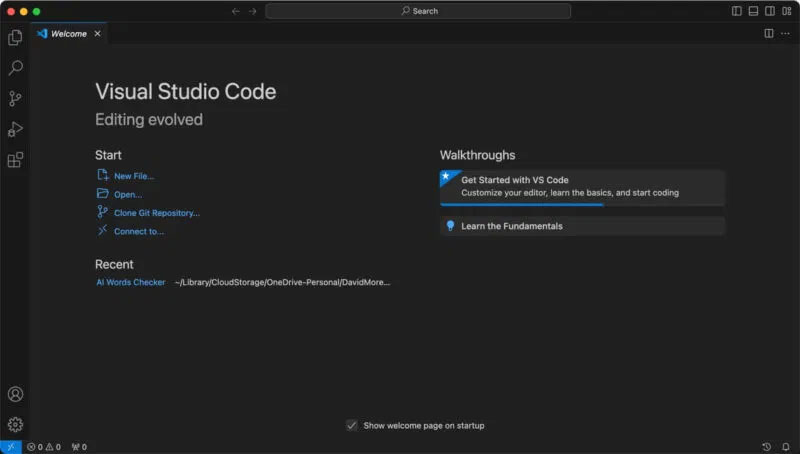Image resolution: width=800 pixels, height=454 pixels.
Task: Click the New File icon under Start
Action: pos(103,175)
